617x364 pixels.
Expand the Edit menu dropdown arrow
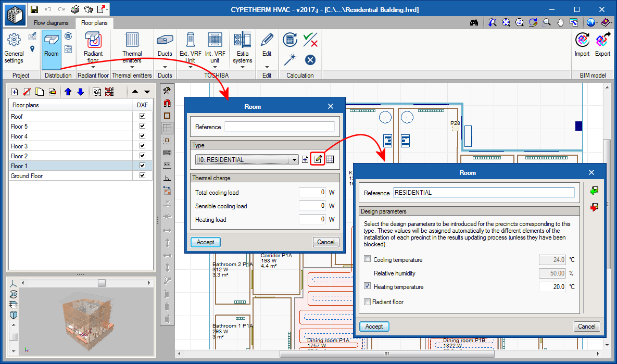(x=267, y=67)
